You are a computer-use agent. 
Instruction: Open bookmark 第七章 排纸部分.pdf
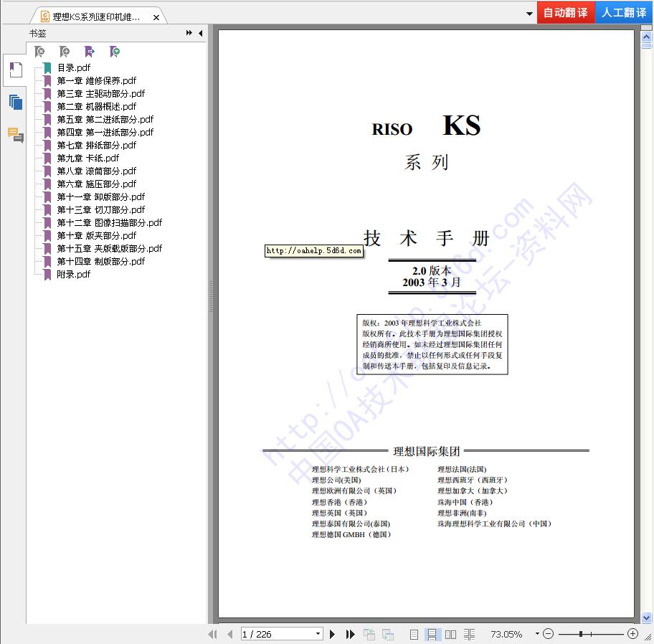point(96,145)
